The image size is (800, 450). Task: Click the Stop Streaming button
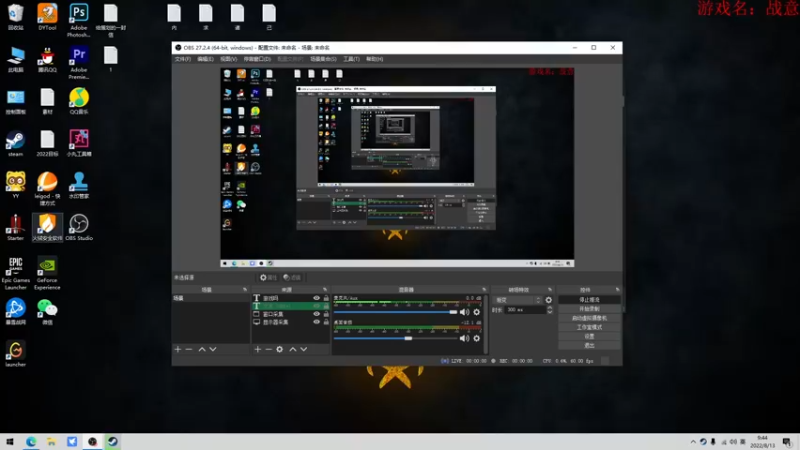(589, 300)
